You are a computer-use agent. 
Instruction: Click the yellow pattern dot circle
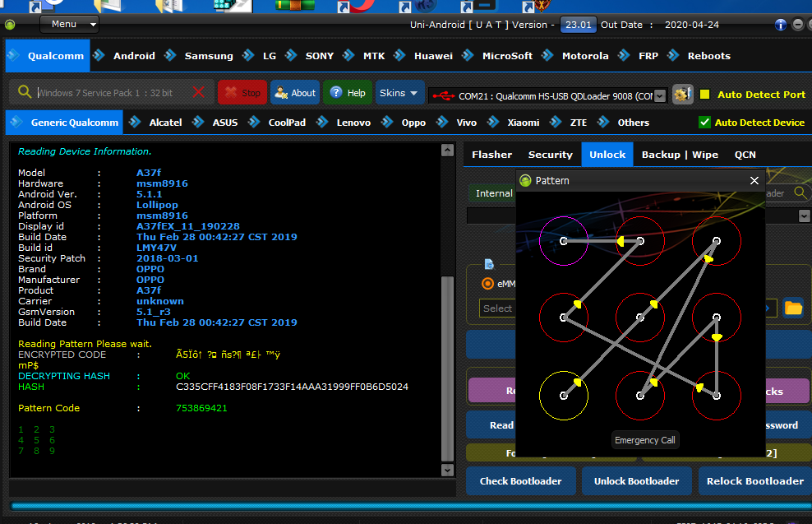point(564,396)
